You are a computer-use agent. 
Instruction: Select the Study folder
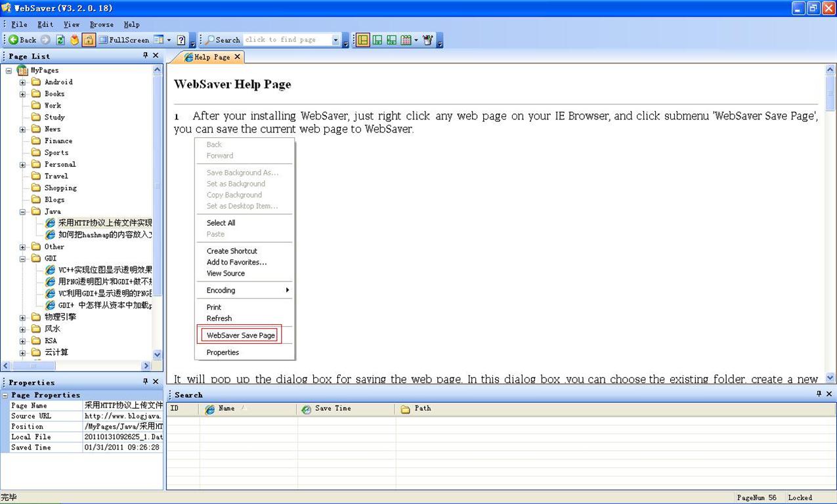(x=54, y=117)
